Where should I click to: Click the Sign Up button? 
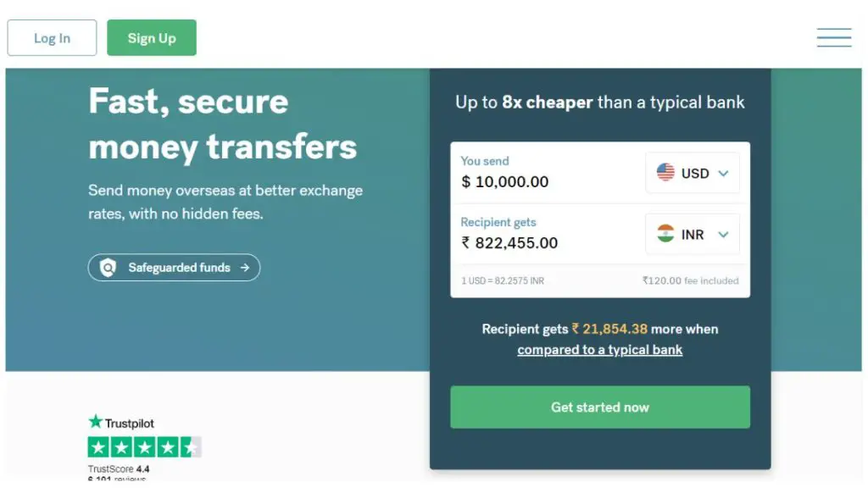152,37
